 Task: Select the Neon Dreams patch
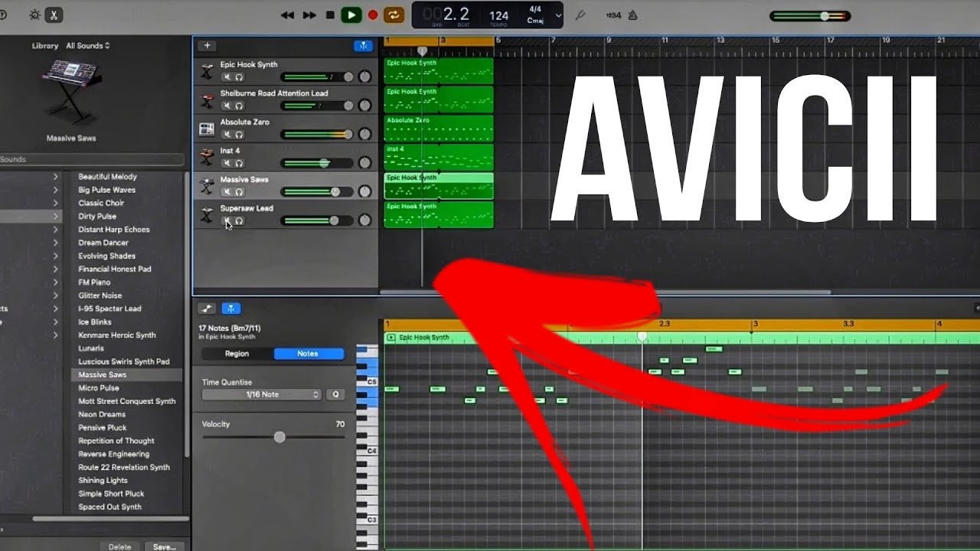click(x=101, y=415)
